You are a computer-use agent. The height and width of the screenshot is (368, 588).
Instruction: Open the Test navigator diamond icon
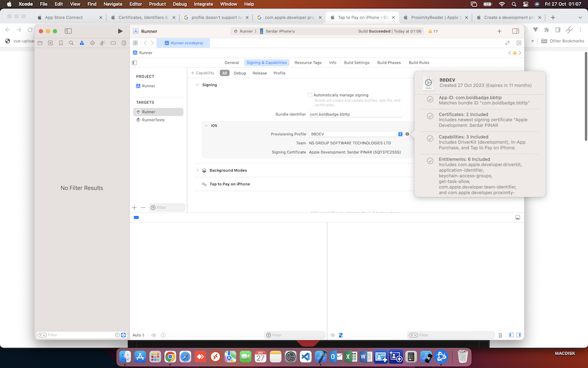92,43
